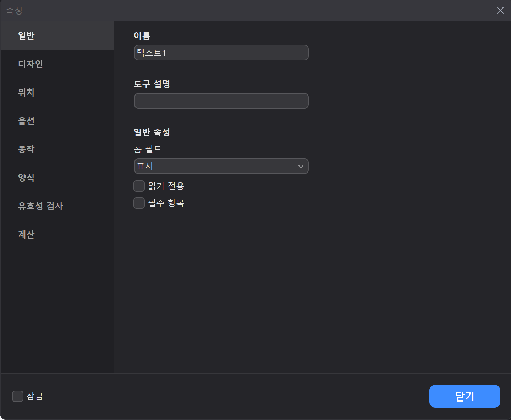Close the 속성 dialog with X
This screenshot has width=511, height=420.
500,10
